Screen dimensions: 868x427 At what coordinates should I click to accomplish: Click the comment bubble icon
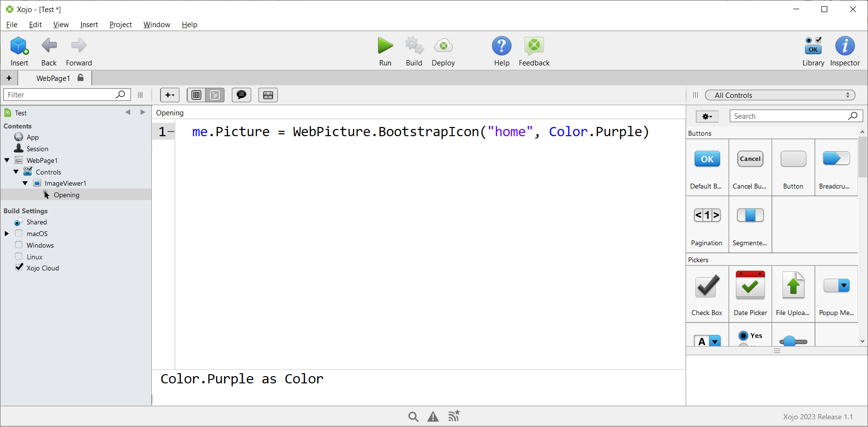[x=241, y=95]
